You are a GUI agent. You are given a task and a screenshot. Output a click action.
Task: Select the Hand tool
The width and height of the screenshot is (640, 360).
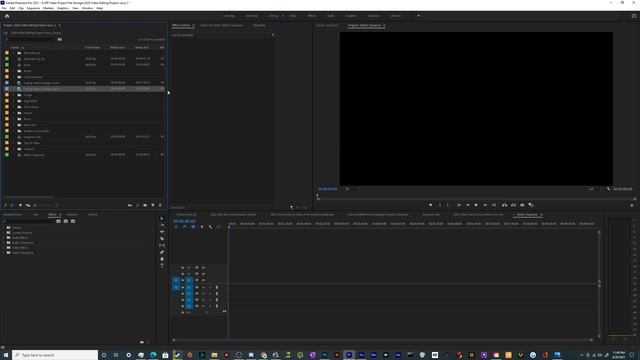click(162, 259)
